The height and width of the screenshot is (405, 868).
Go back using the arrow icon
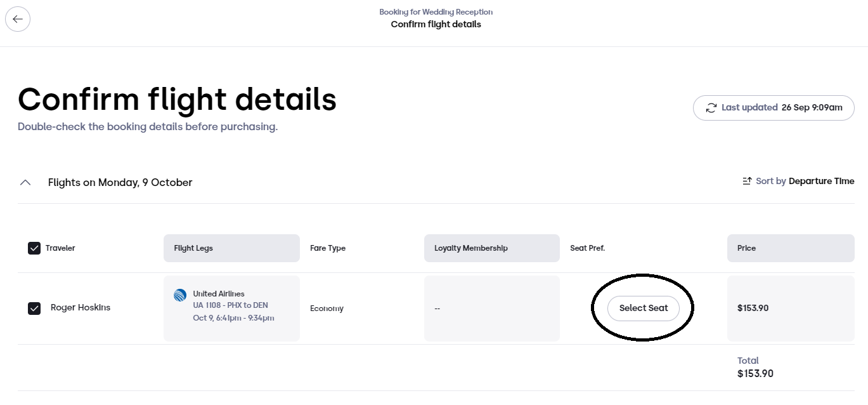pos(18,19)
